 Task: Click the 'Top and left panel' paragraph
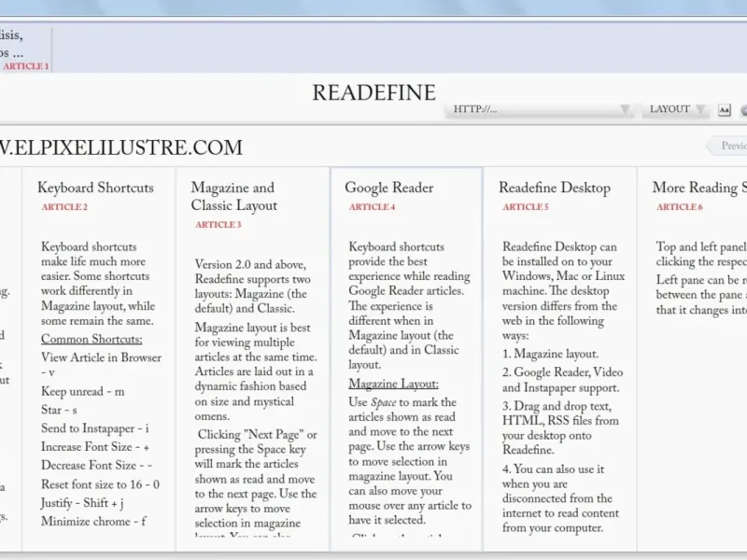click(x=701, y=254)
